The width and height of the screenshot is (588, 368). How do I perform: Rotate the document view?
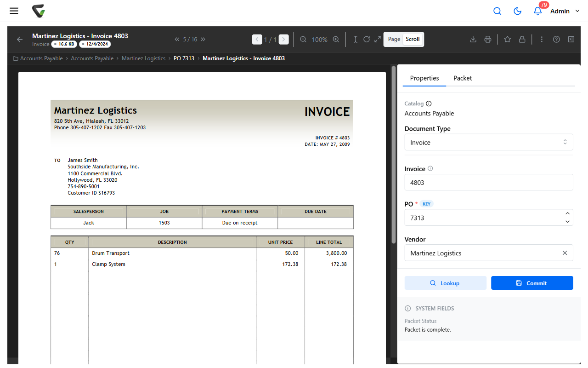pyautogui.click(x=367, y=40)
